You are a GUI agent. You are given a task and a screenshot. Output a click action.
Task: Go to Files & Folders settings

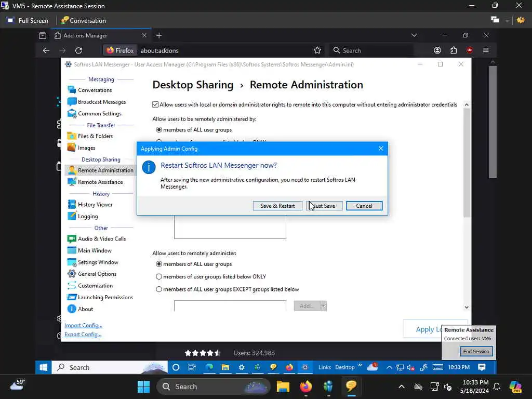click(x=90, y=136)
